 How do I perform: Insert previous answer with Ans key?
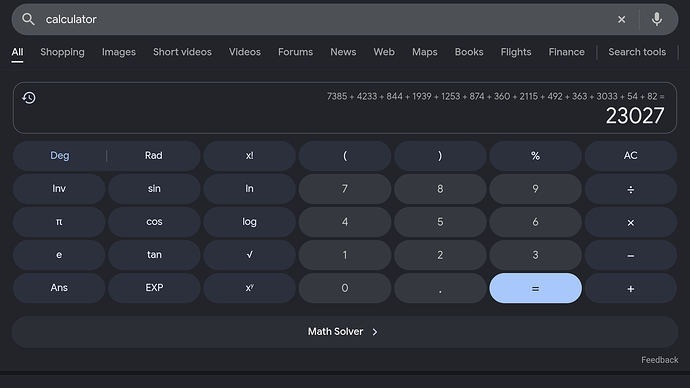coord(59,288)
